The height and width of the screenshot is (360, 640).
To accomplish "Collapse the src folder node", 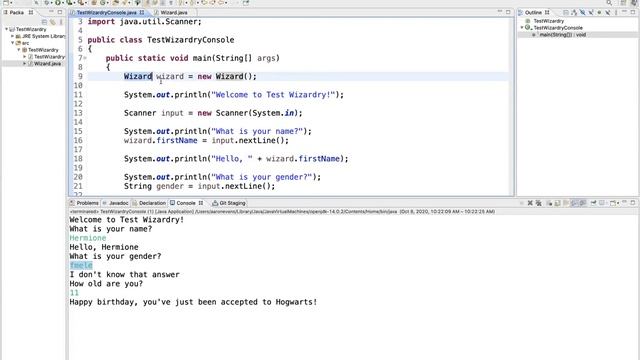I will (12, 43).
